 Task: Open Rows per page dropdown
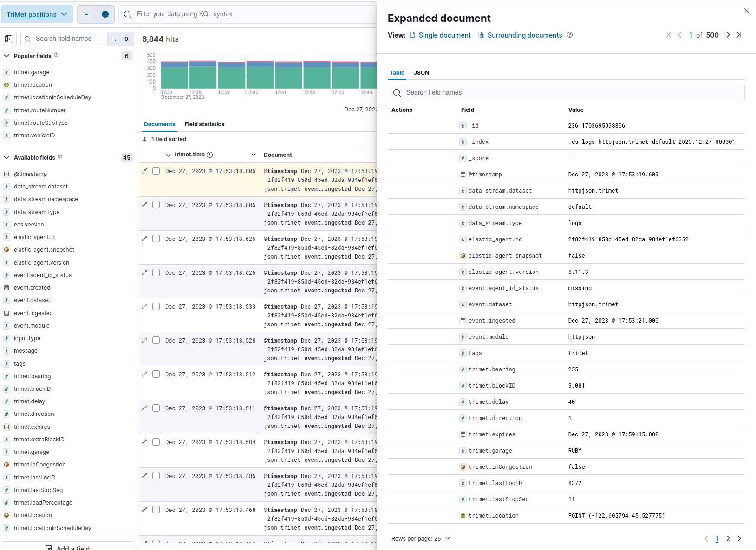pyautogui.click(x=421, y=539)
